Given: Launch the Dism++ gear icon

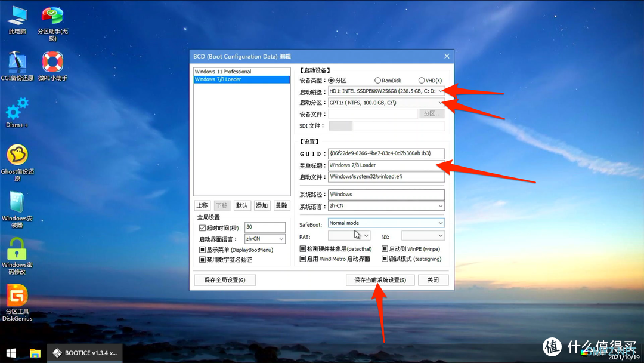Looking at the screenshot, I should [x=17, y=112].
